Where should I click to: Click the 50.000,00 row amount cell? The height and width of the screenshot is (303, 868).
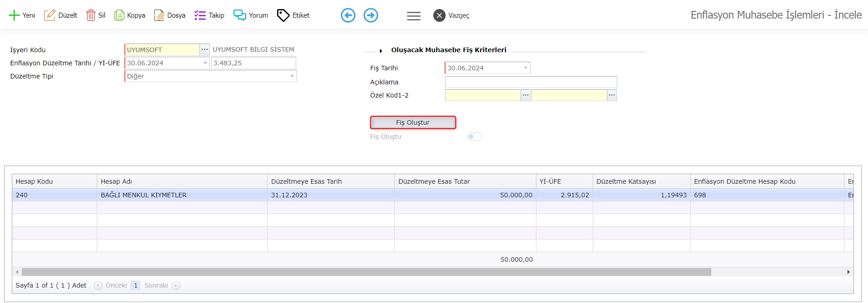(x=465, y=195)
